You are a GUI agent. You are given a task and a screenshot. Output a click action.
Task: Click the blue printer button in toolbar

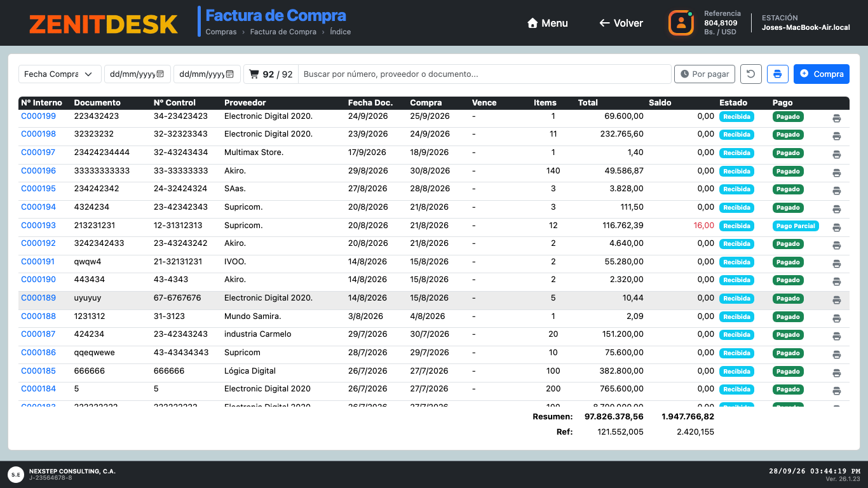777,74
